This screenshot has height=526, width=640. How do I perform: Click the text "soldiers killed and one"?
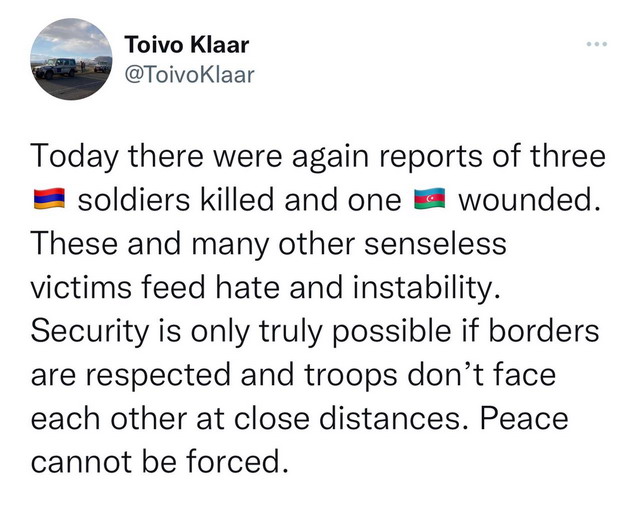coord(240,200)
